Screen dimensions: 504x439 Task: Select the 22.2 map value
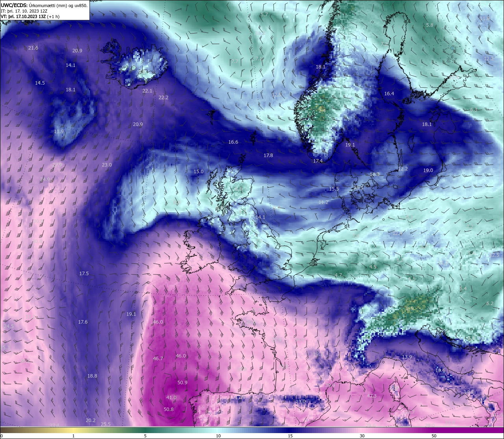(x=163, y=98)
